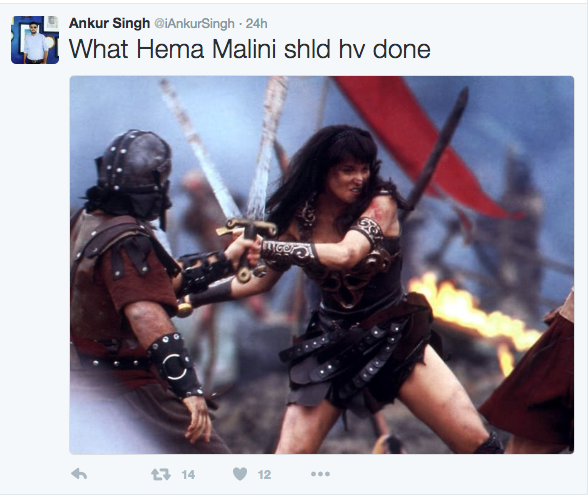Expand the attached sword-fight photo
588x495 pixels.
[x=322, y=265]
